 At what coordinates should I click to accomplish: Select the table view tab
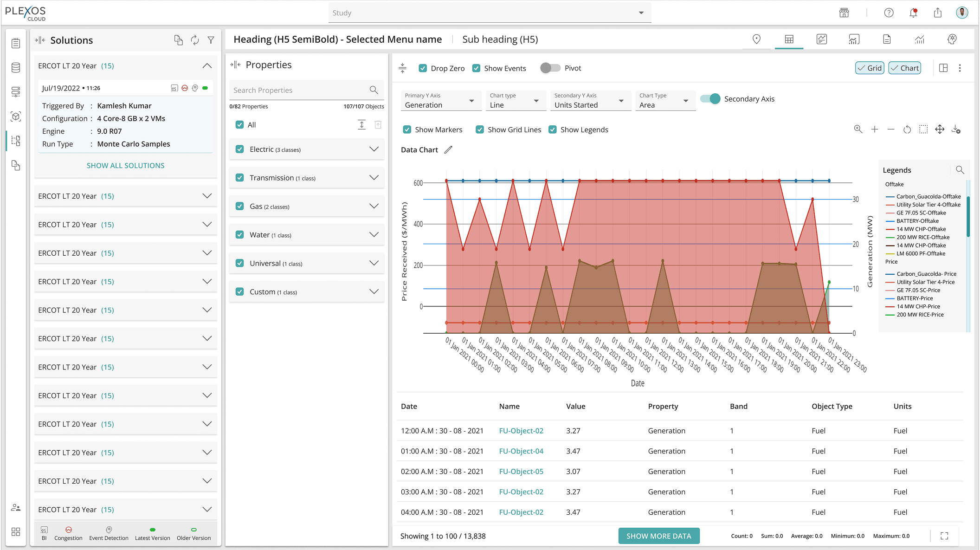[x=789, y=39]
